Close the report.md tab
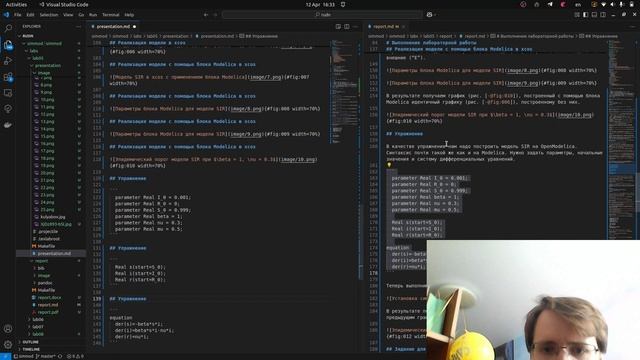Image resolution: width=640 pixels, height=360 pixels. click(x=404, y=27)
